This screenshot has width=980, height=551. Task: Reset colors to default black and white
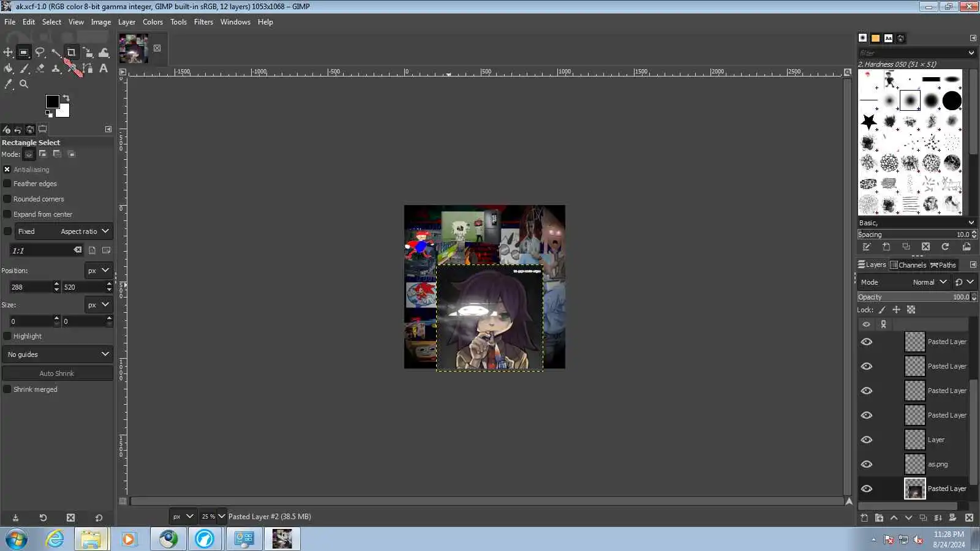(x=49, y=113)
